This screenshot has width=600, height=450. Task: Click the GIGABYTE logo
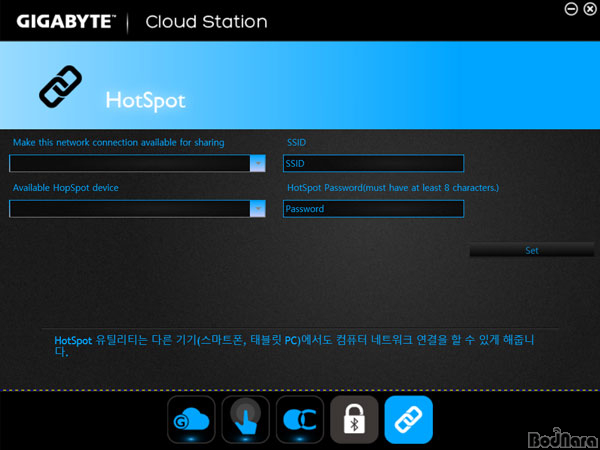(65, 21)
